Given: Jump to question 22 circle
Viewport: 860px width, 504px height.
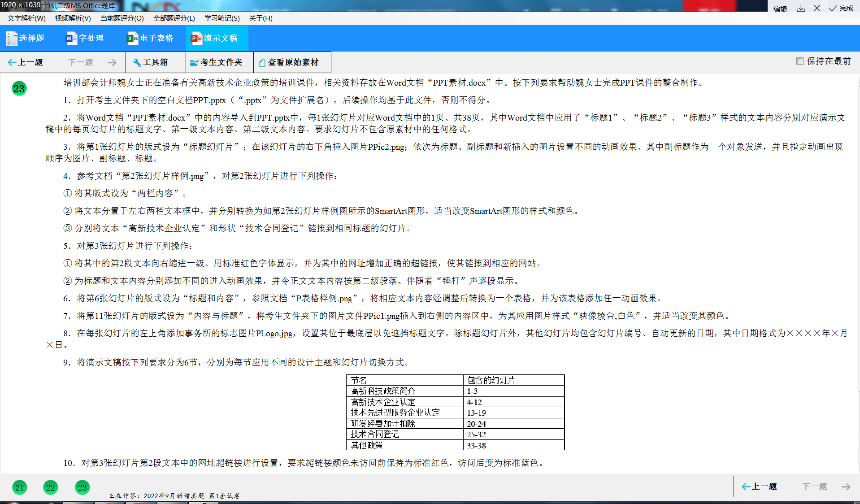Looking at the screenshot, I should (51, 487).
